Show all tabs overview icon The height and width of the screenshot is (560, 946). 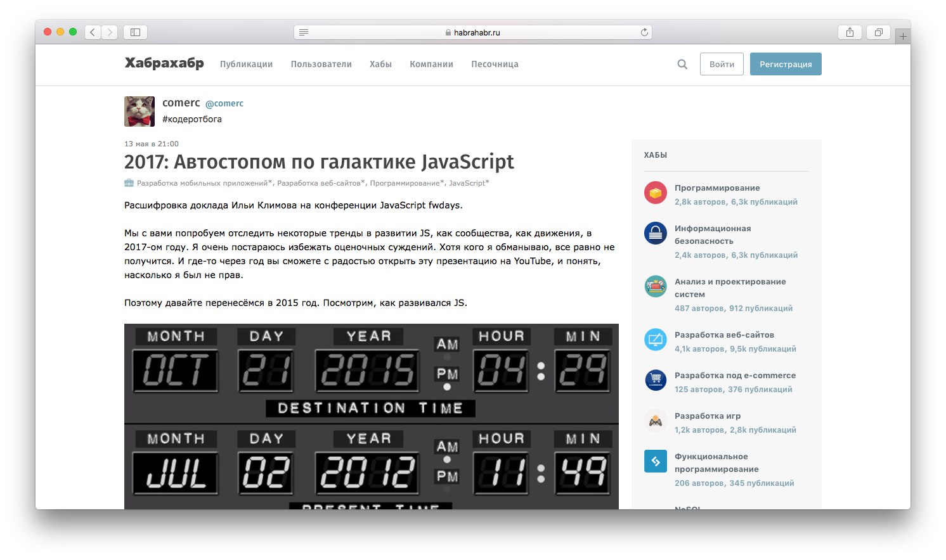point(879,32)
